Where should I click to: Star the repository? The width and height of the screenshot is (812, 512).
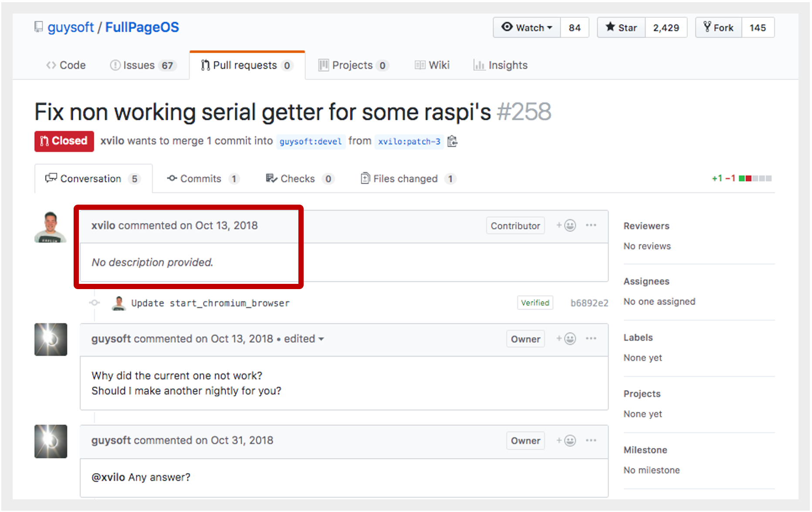(x=621, y=27)
